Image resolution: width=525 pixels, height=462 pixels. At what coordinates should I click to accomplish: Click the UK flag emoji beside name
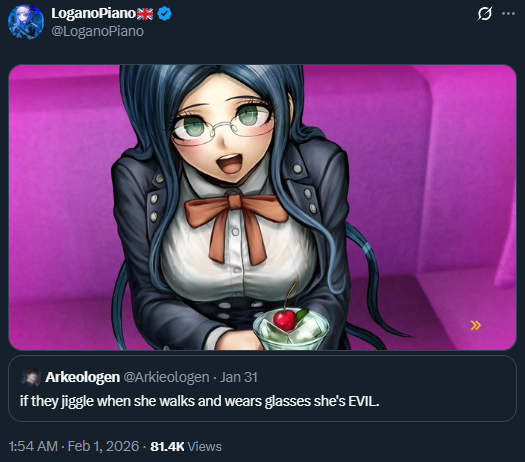pyautogui.click(x=145, y=14)
